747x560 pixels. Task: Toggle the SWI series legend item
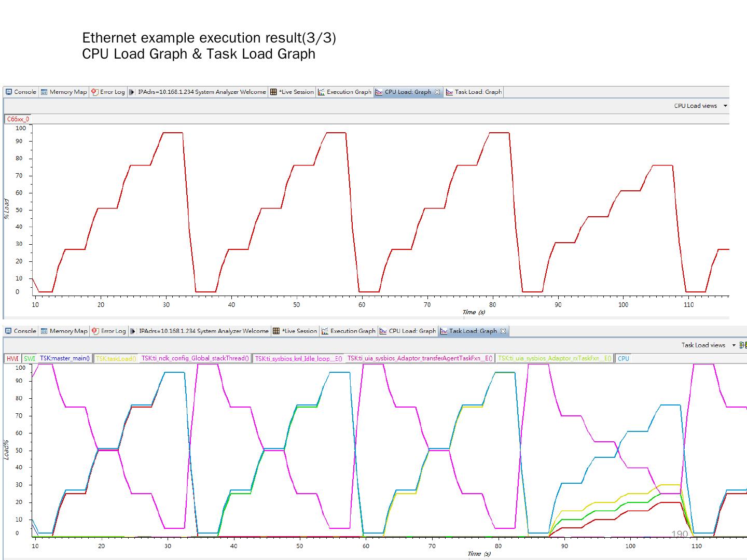(29, 358)
